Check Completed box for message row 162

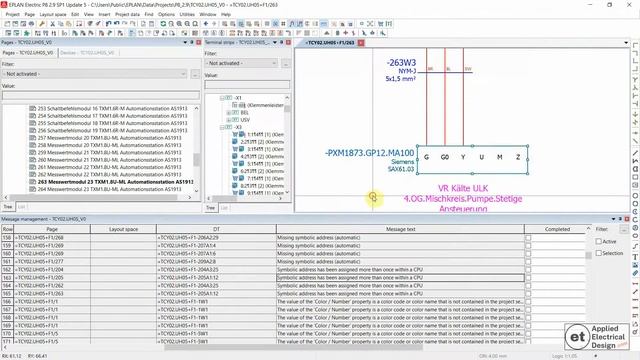coord(528,269)
